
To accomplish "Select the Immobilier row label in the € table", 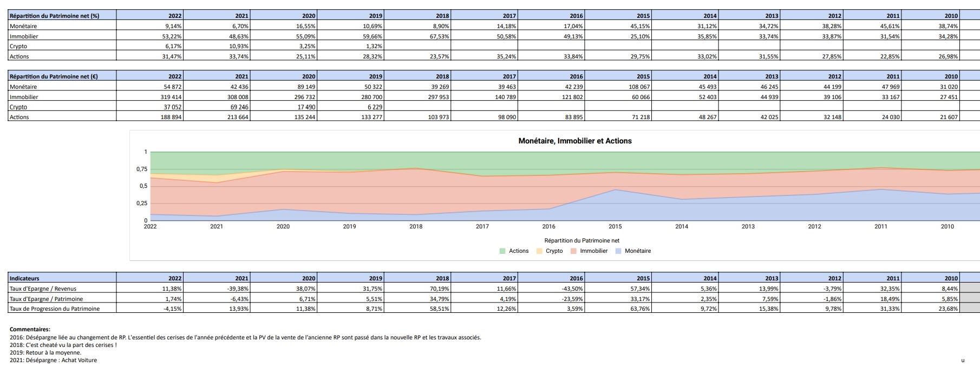I will [x=62, y=97].
